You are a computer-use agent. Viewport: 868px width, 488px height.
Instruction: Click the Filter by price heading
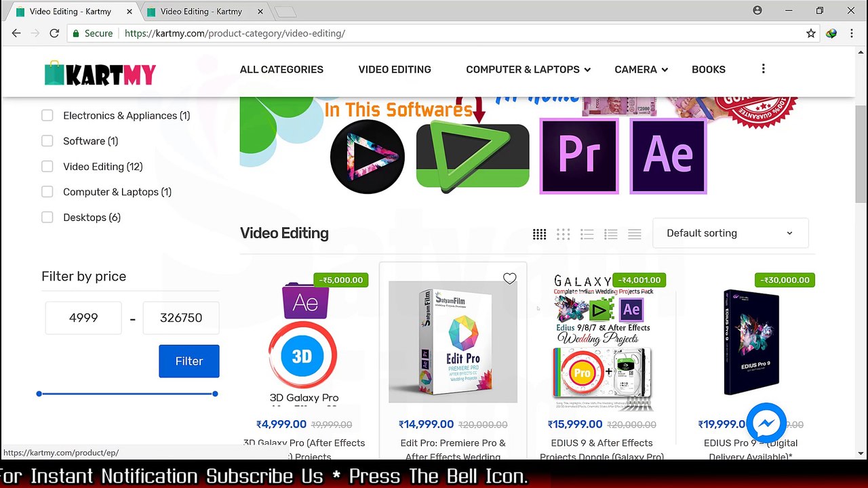pos(84,277)
